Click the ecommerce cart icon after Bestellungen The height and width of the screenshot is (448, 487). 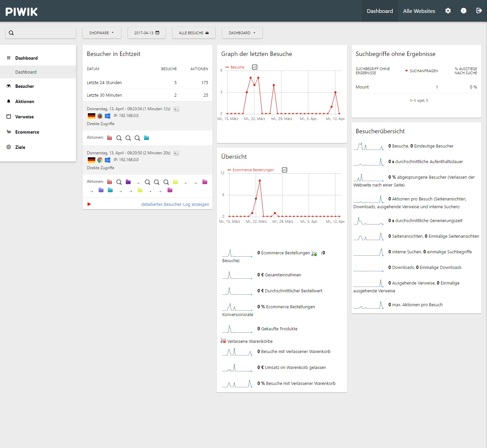tap(314, 253)
